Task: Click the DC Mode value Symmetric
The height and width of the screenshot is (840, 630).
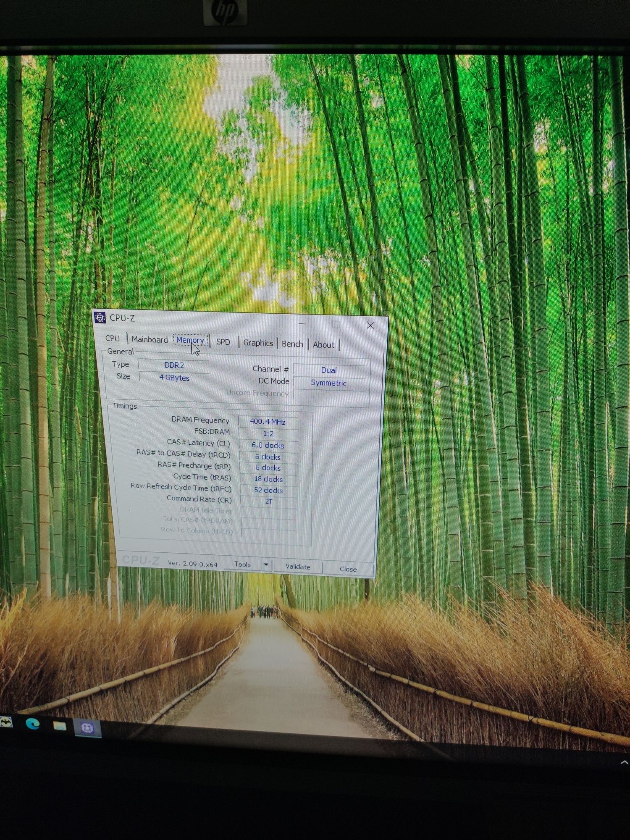Action: point(329,383)
